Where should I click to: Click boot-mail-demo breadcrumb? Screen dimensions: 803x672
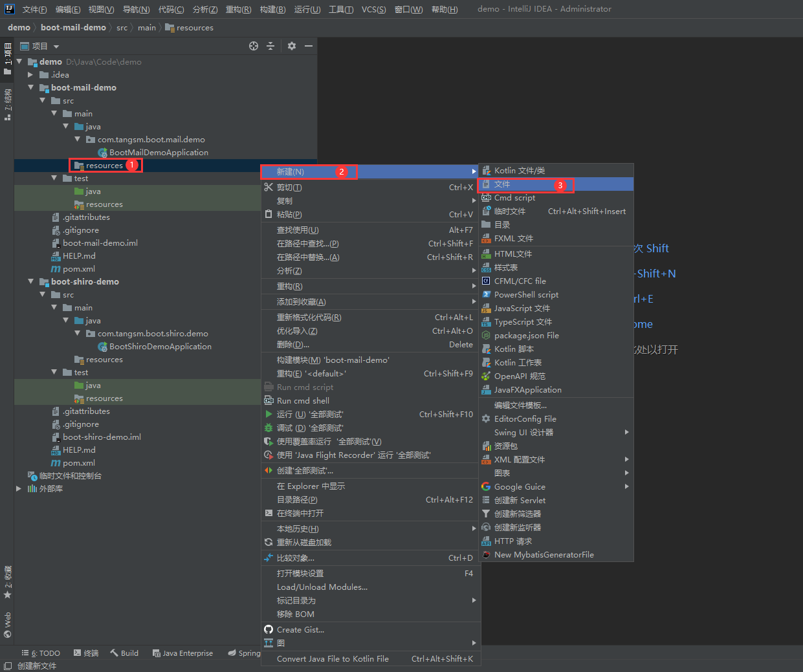pos(73,27)
